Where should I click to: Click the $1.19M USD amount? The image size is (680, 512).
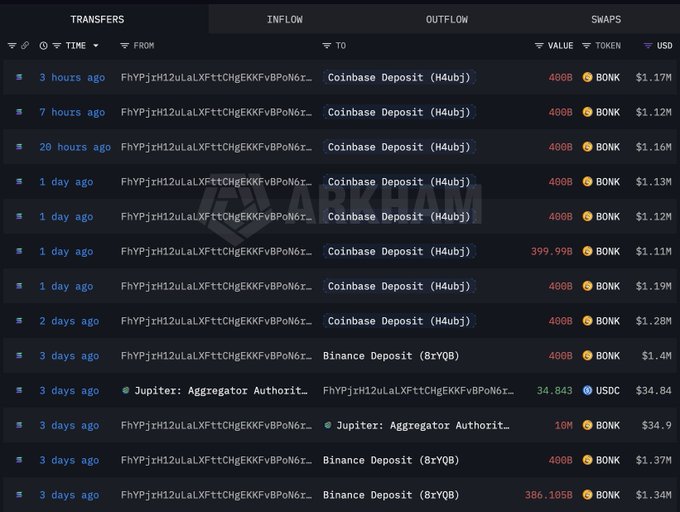(654, 286)
